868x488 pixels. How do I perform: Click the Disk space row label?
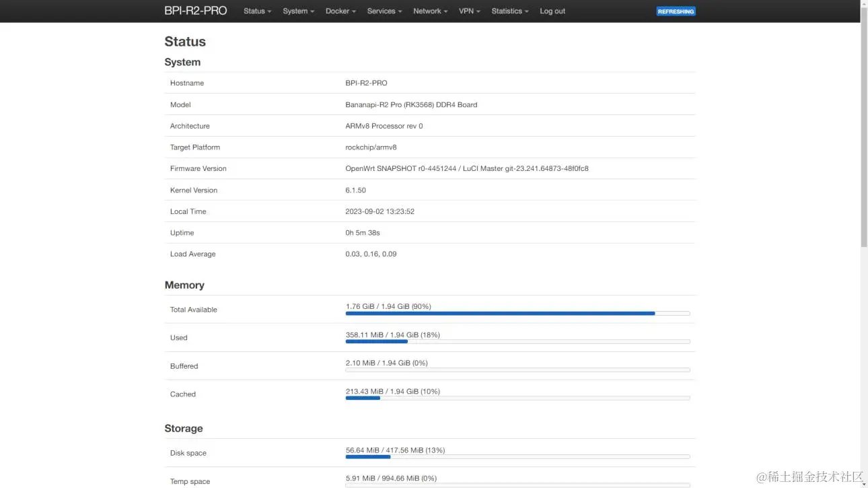188,454
